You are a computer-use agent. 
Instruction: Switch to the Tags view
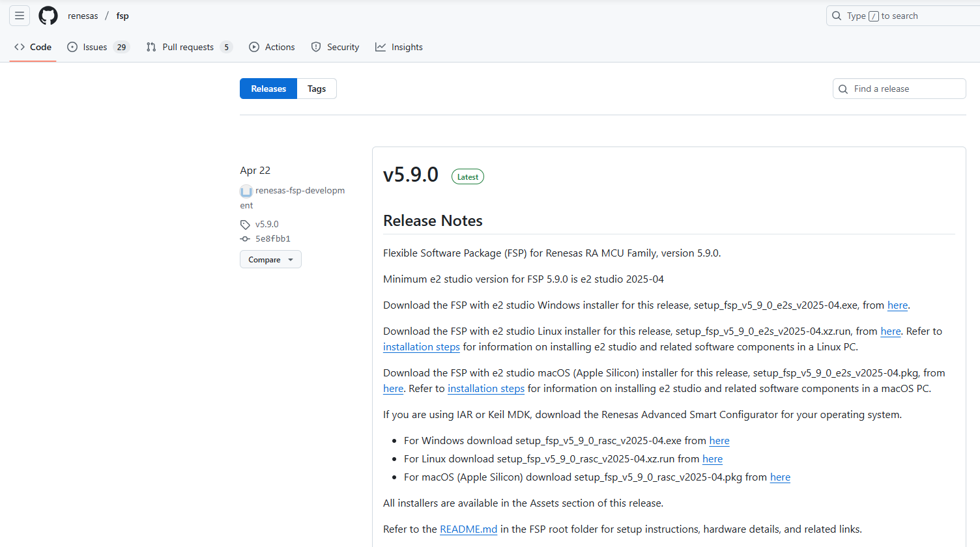[317, 89]
